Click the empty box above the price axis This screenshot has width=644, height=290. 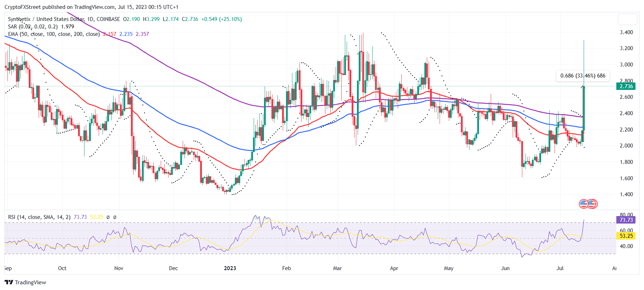627,19
